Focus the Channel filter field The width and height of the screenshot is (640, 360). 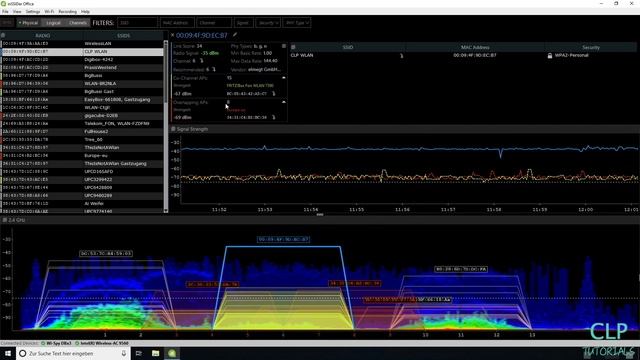214,23
